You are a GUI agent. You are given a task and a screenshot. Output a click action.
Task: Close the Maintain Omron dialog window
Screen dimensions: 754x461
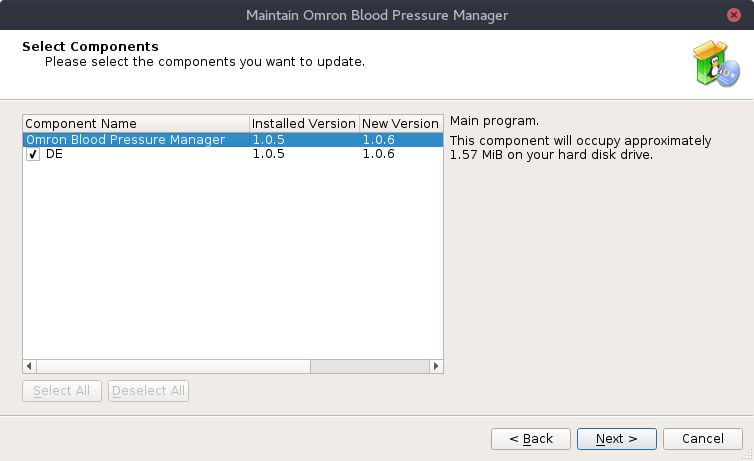(x=734, y=15)
